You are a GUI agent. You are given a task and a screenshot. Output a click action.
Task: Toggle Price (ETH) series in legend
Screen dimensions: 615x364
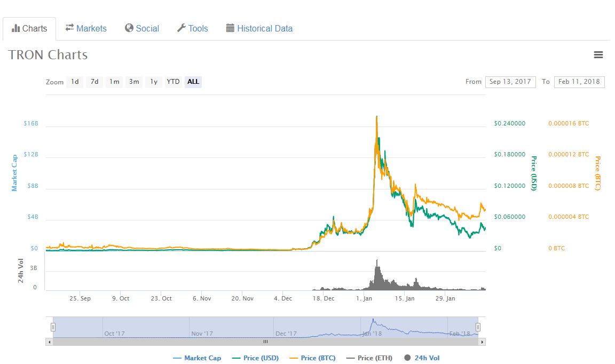click(369, 358)
